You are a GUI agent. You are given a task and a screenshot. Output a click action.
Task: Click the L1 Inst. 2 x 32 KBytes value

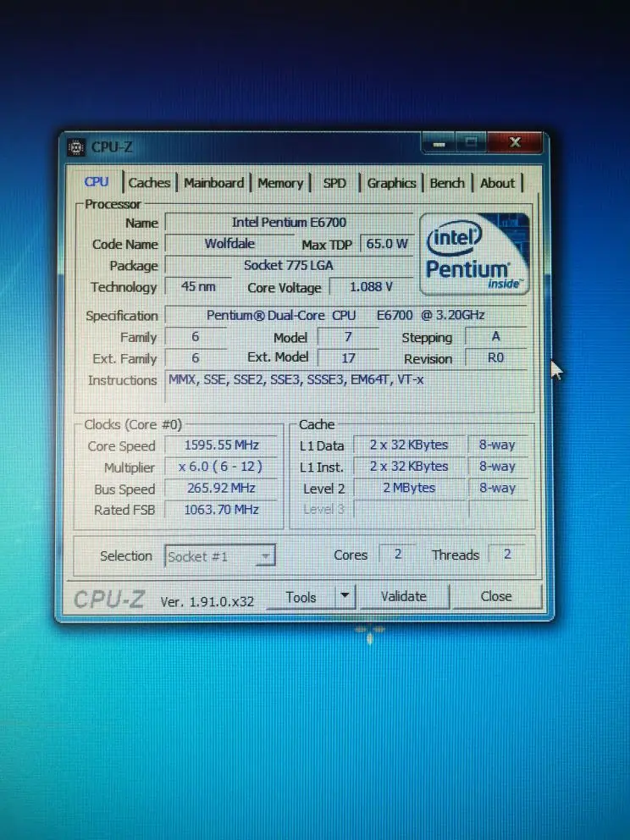(409, 467)
